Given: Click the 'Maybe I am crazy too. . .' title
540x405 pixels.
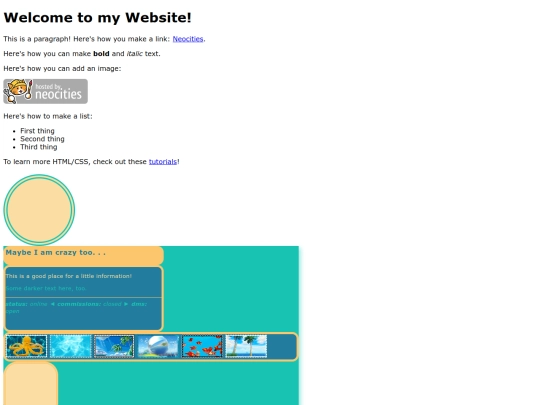Looking at the screenshot, I should tap(55, 252).
